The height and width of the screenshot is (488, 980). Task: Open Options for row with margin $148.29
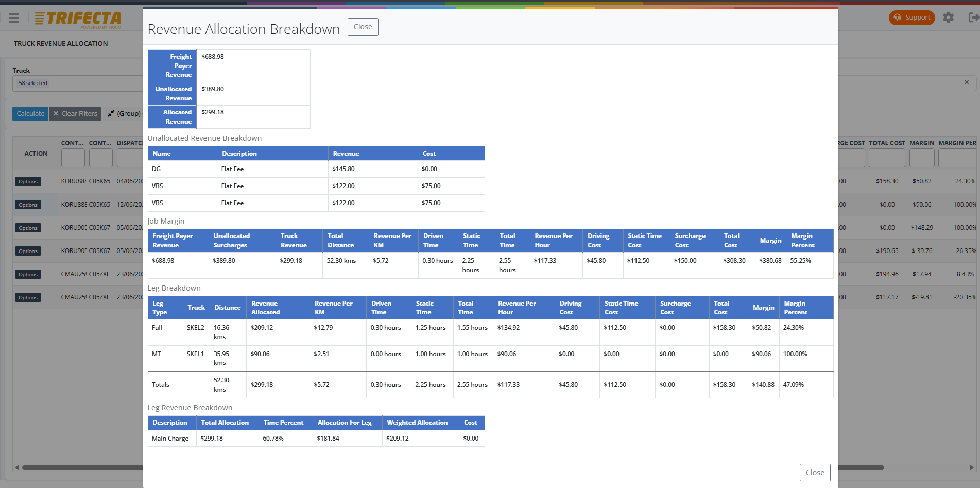coord(28,228)
